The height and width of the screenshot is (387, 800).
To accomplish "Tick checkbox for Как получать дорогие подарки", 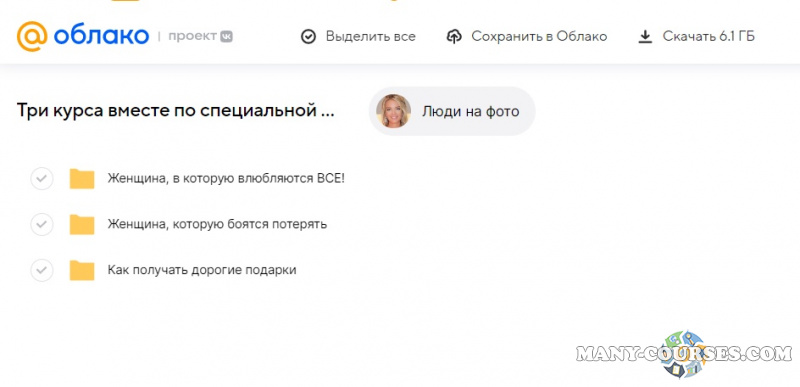I will coord(42,270).
